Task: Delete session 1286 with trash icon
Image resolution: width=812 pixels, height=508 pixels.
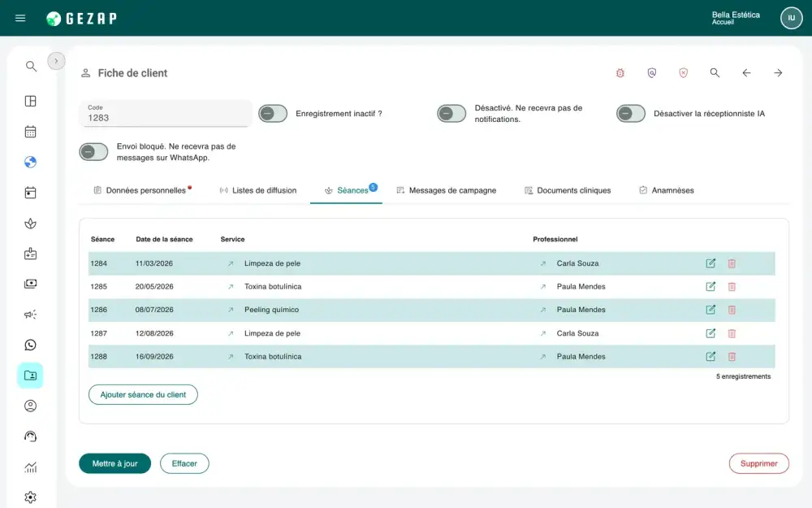Action: [732, 310]
